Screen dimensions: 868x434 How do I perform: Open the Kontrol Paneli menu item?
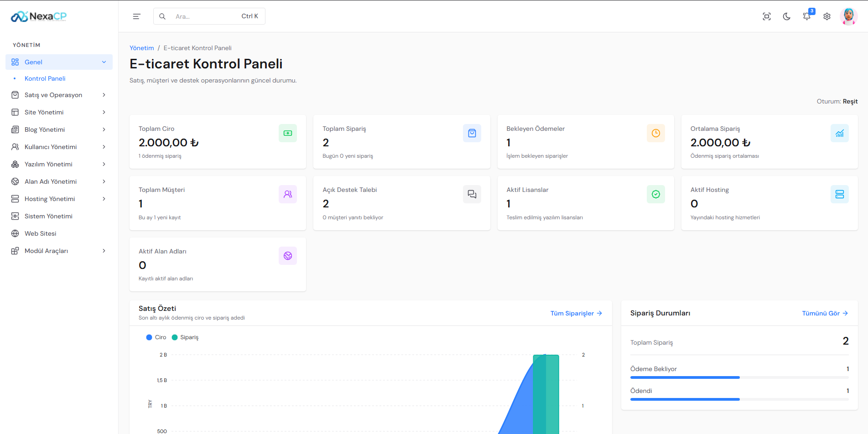tap(45, 78)
